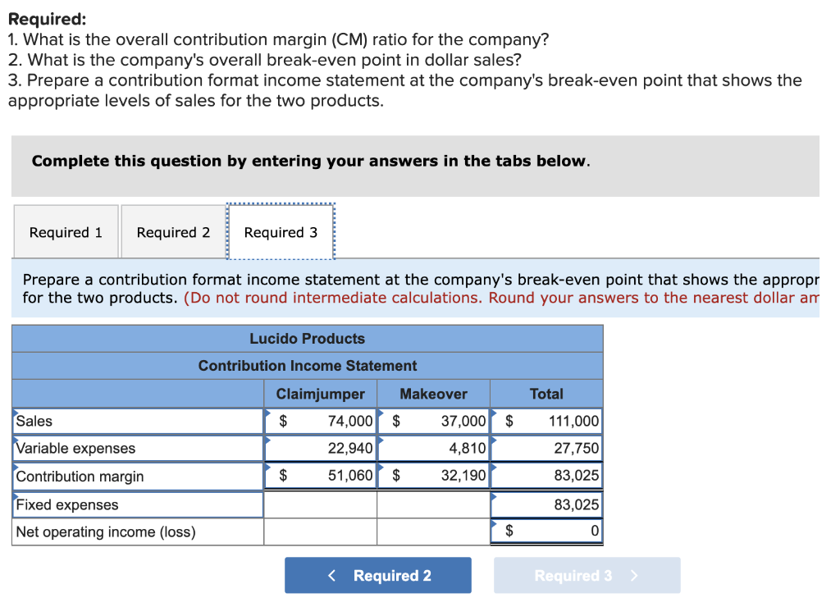Screen dimensions: 840x616
Task: Edit Makeover variable expenses 4,810
Action: pyautogui.click(x=433, y=449)
